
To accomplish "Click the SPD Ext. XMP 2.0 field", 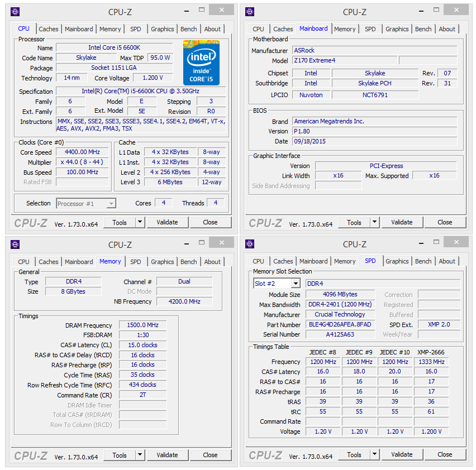I will pos(439,324).
